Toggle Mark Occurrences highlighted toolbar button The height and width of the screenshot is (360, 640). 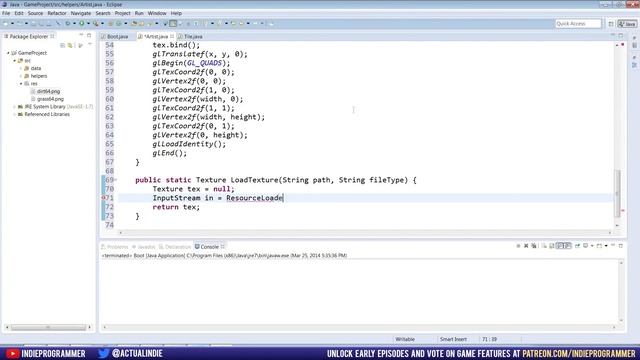[173, 24]
